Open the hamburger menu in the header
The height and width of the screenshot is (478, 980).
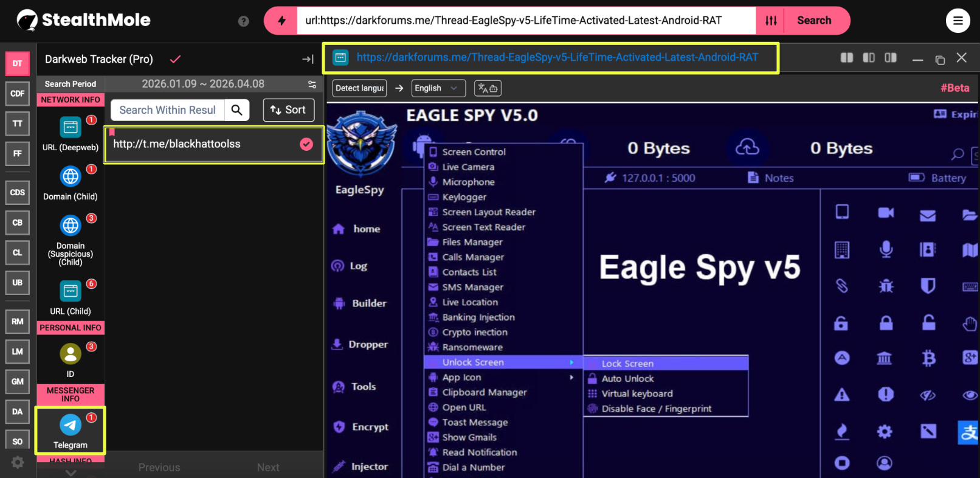[x=958, y=21]
